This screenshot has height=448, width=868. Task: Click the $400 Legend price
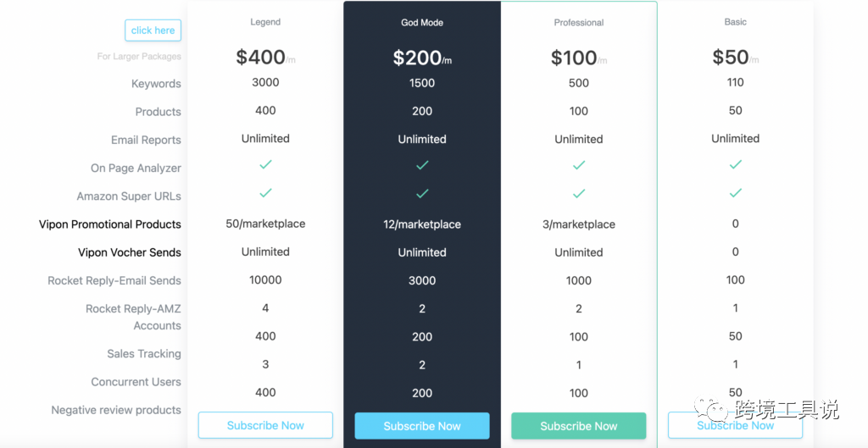[261, 57]
